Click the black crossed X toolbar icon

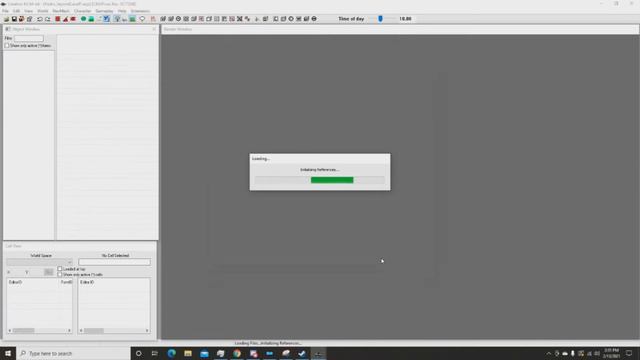pyautogui.click(x=240, y=19)
